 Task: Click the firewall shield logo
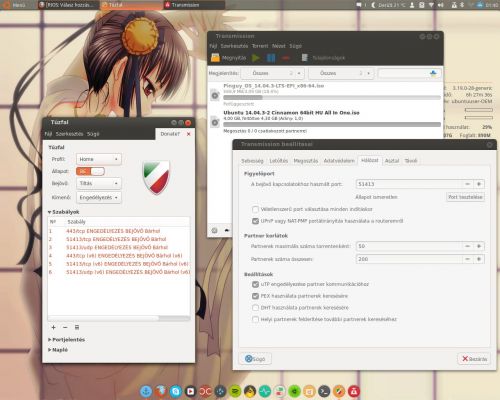(x=156, y=177)
